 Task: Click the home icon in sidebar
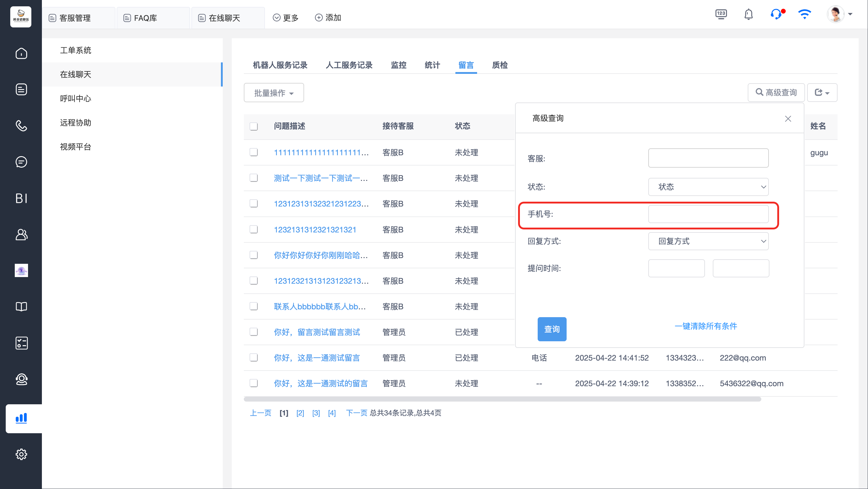tap(21, 53)
